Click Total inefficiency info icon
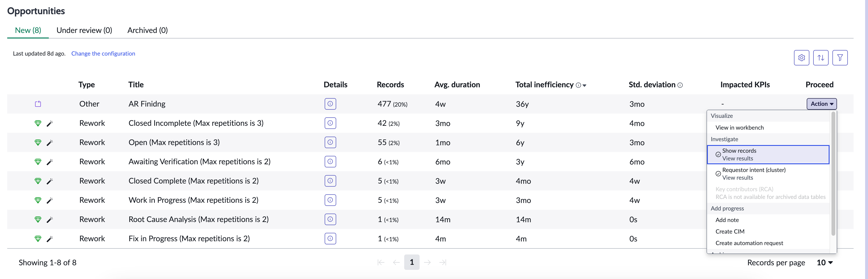868x279 pixels. point(578,85)
